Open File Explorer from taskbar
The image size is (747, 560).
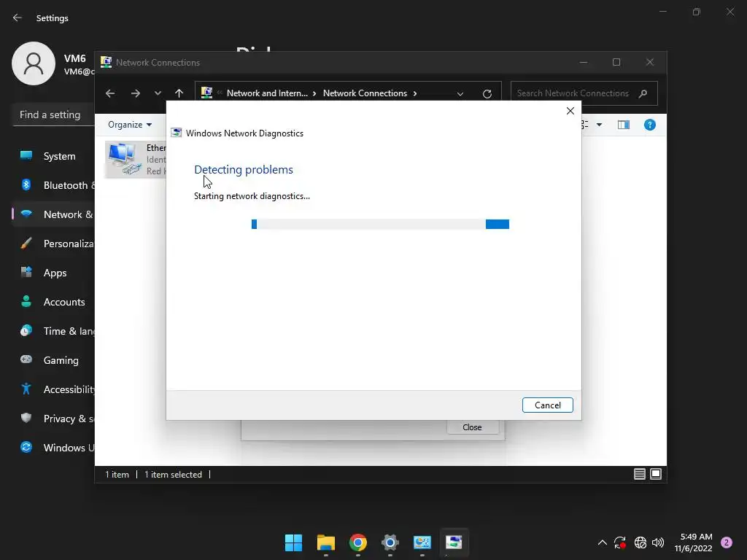pyautogui.click(x=326, y=542)
